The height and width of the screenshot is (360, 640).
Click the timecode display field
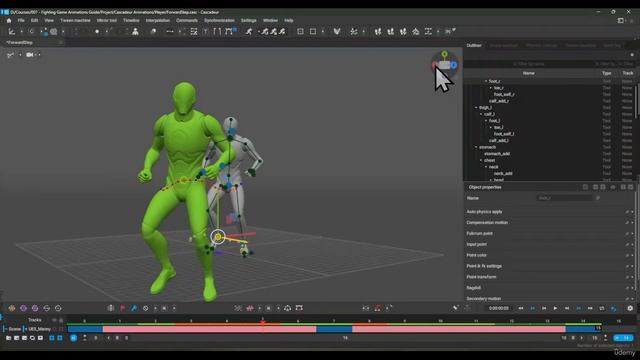[498, 308]
